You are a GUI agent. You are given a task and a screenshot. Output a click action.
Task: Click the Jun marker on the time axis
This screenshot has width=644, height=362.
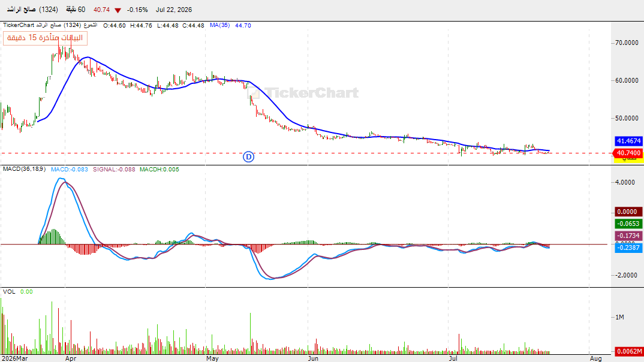(x=313, y=358)
